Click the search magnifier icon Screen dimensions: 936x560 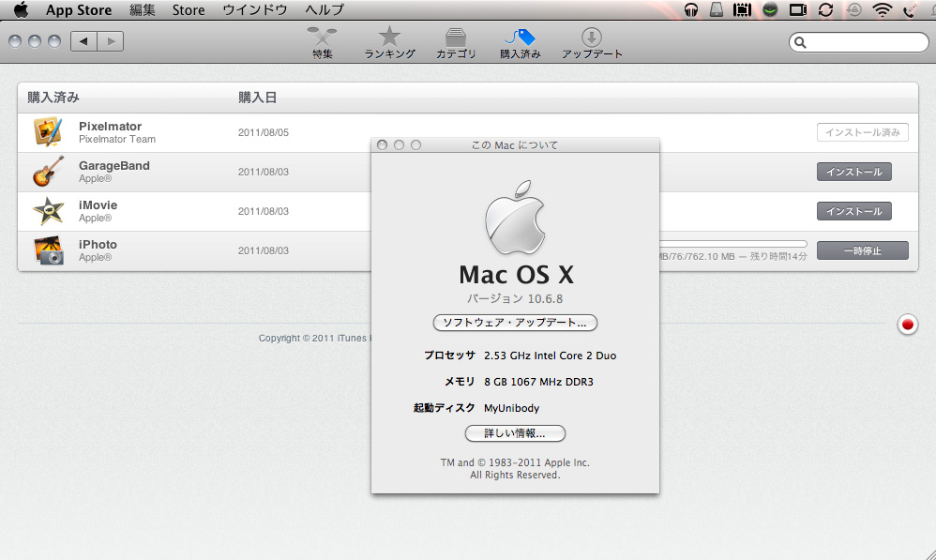tap(801, 42)
